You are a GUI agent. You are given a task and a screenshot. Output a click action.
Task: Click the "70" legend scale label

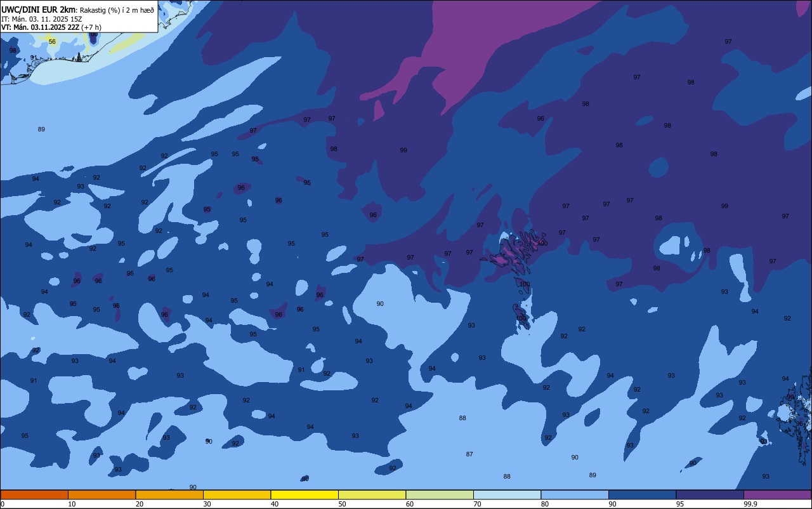(477, 504)
